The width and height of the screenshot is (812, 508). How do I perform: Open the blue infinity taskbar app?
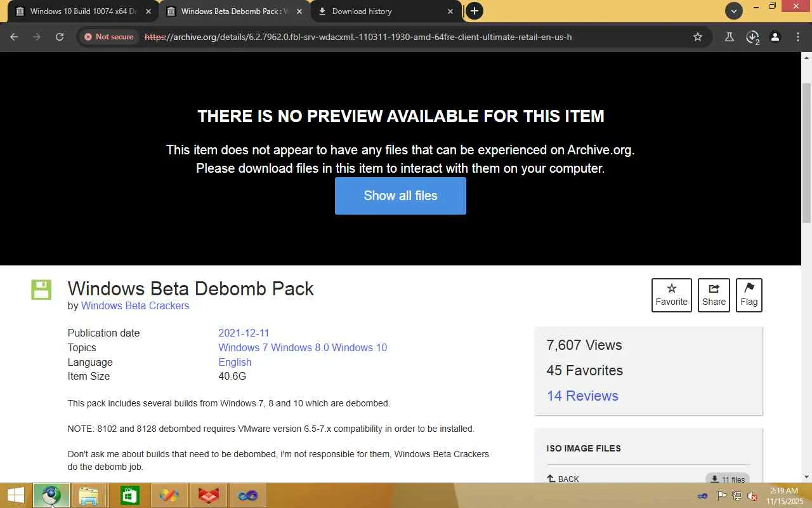click(247, 495)
